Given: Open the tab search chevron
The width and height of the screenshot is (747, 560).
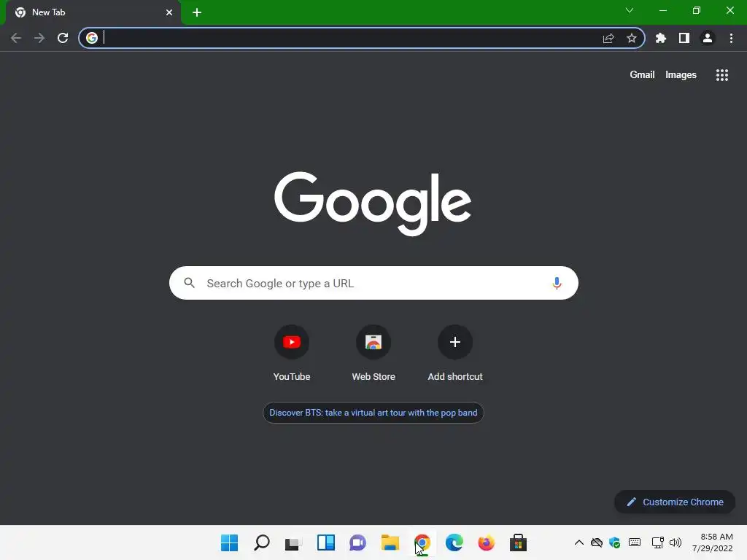Looking at the screenshot, I should click(630, 10).
